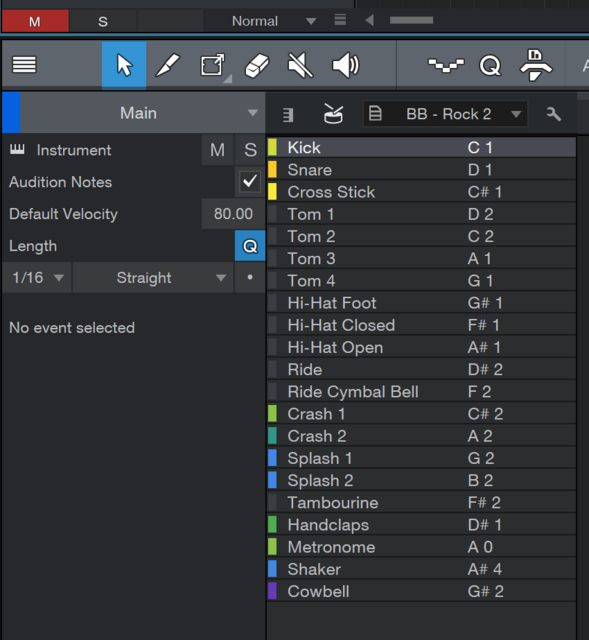Select the Snare drum row
The image size is (589, 640).
click(421, 170)
